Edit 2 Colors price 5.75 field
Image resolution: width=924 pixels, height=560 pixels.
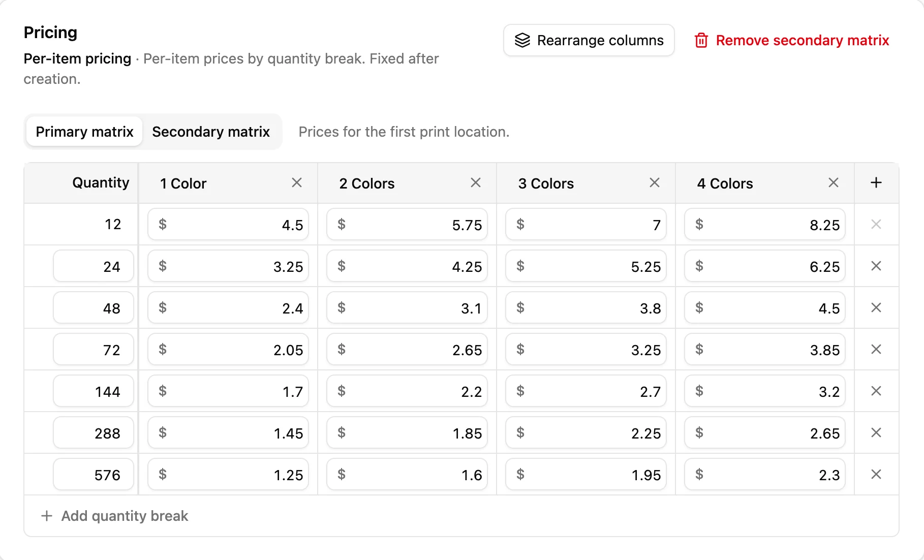click(x=407, y=225)
